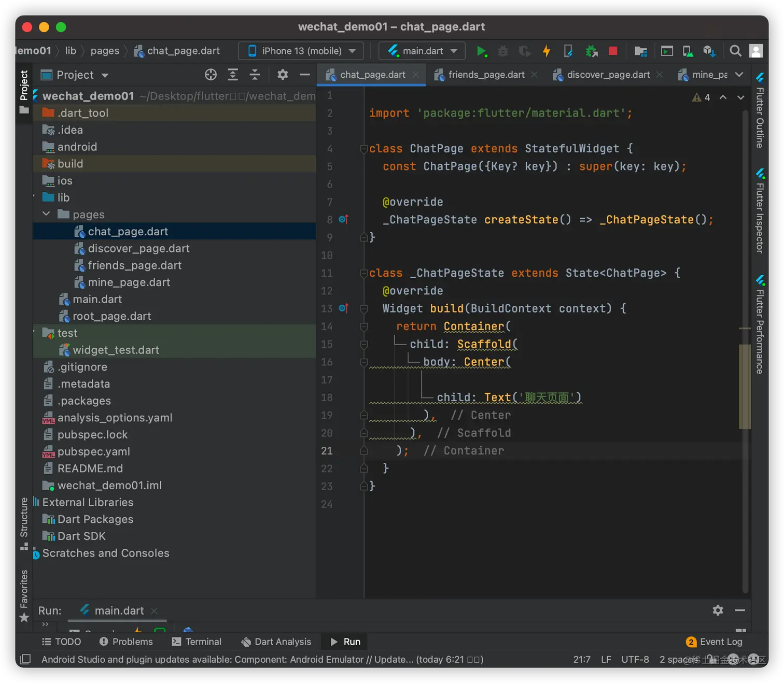
Task: Click the Flutter Hot Reload lightning icon
Action: tap(546, 51)
